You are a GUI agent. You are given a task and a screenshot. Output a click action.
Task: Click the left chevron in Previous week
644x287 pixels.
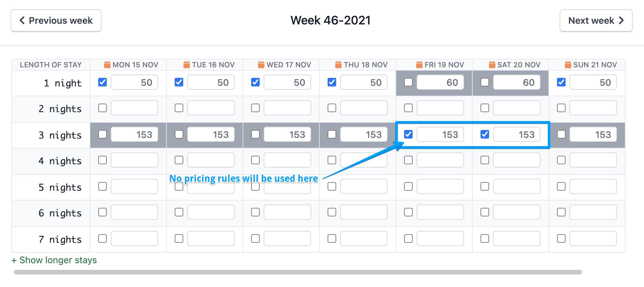[22, 20]
